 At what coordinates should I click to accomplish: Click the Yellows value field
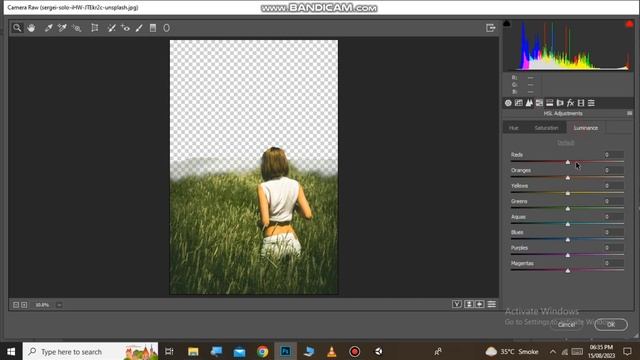613,186
